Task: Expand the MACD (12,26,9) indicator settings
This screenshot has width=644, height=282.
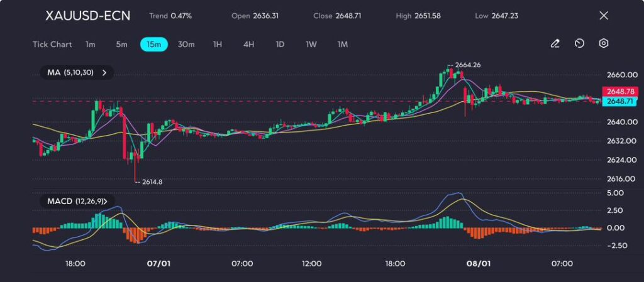Action: click(x=106, y=201)
